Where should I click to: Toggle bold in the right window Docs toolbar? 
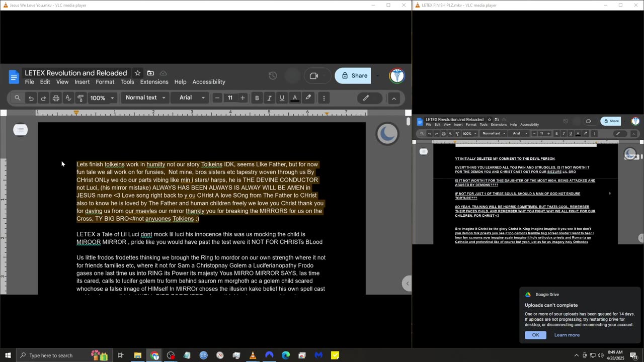pos(556,134)
